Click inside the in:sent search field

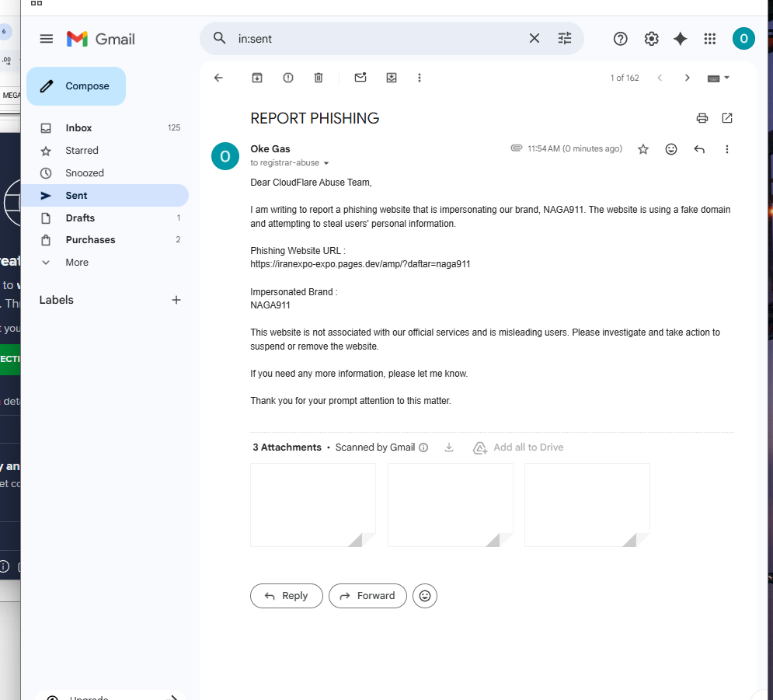point(380,38)
